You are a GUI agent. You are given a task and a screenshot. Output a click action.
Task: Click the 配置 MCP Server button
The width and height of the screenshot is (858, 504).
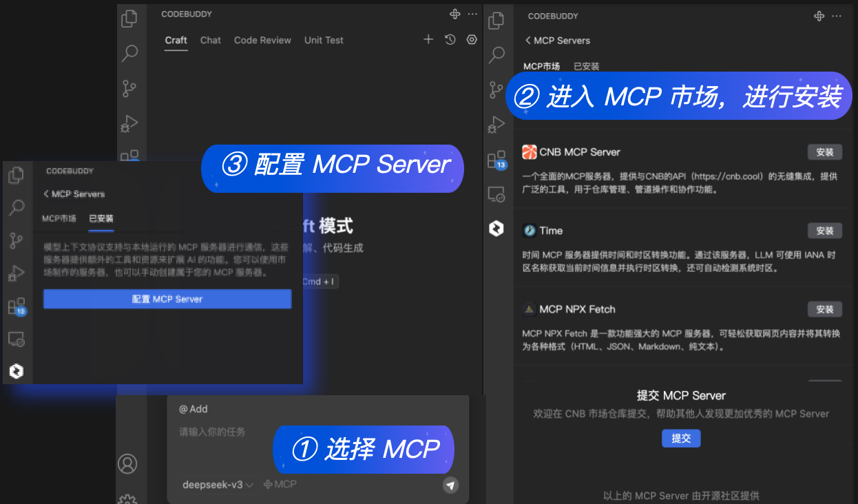[x=167, y=299]
